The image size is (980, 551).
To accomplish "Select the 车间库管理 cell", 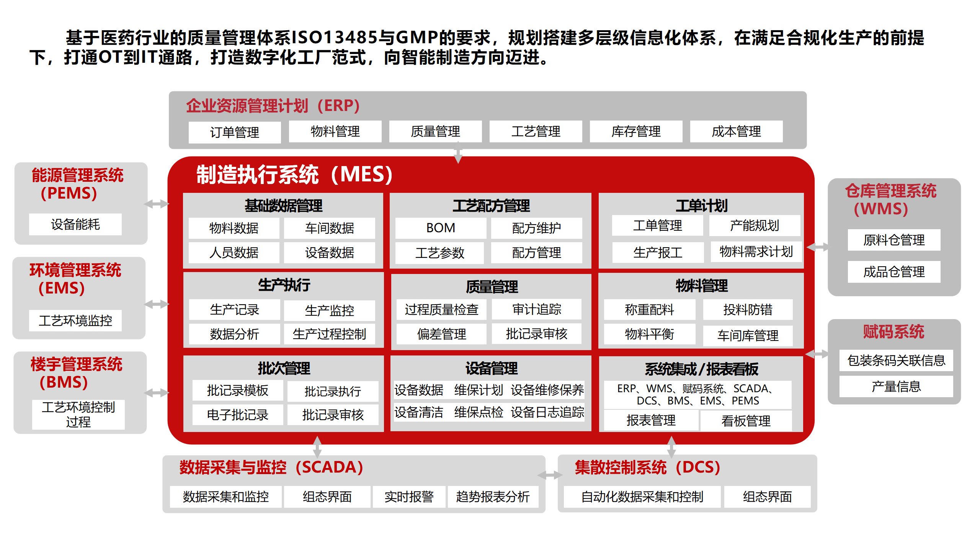I will 748,336.
